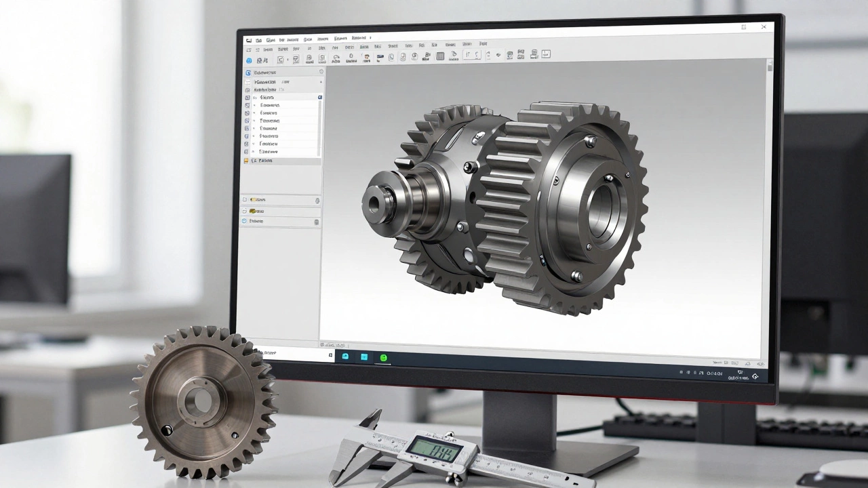Open the green circular app on the taskbar

pos(384,357)
